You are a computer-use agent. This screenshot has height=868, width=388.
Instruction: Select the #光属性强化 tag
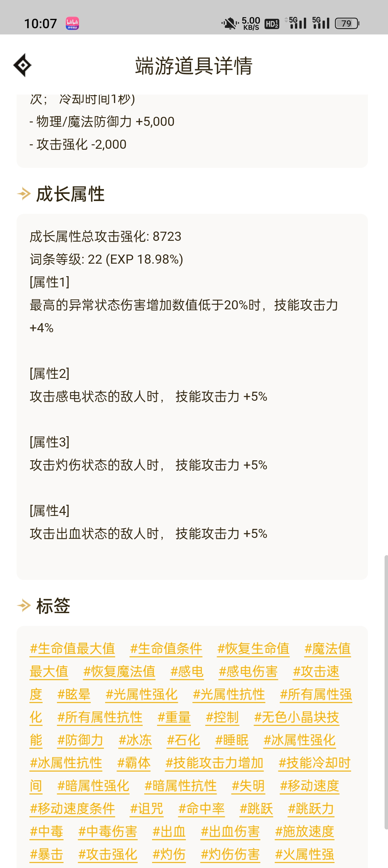tap(141, 694)
